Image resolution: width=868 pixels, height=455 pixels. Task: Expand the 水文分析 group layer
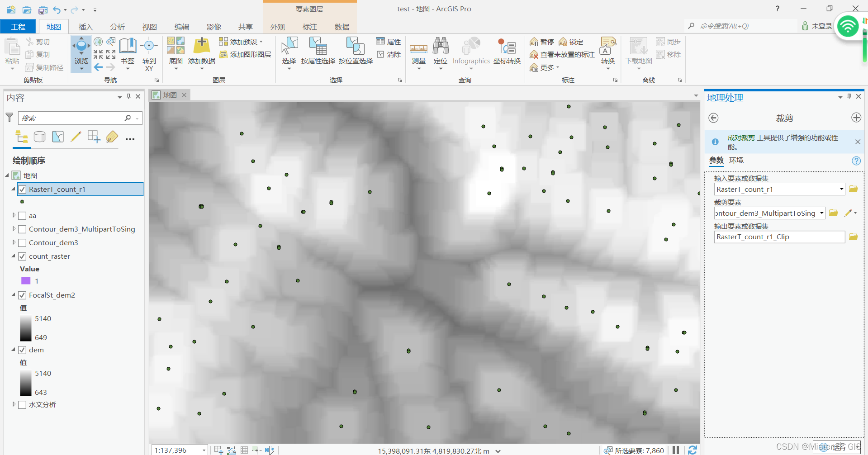pyautogui.click(x=13, y=404)
